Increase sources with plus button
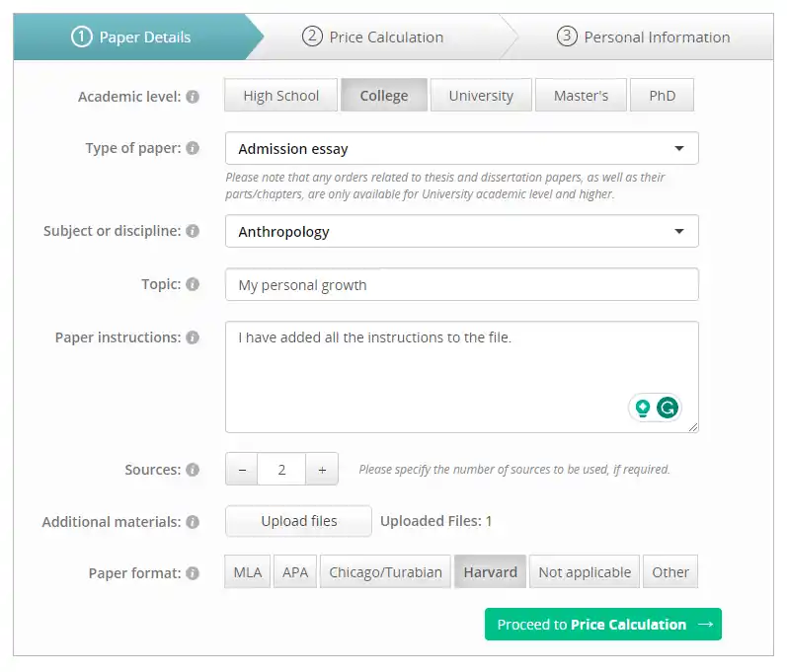787x672 pixels. (322, 470)
